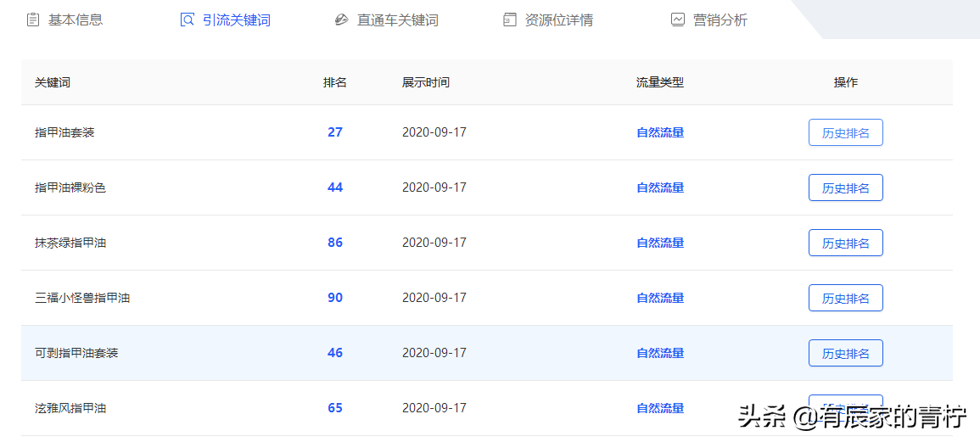980x442 pixels.
Task: Click the 营销分析 chart icon
Action: pos(677,20)
